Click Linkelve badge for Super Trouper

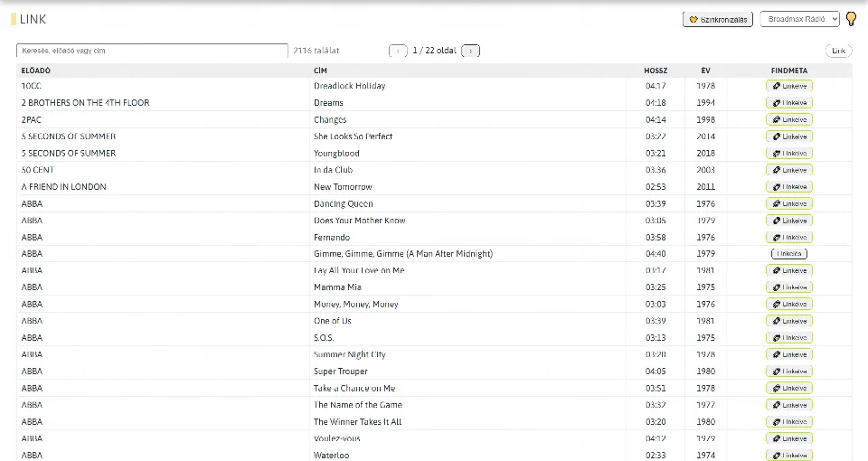(789, 372)
